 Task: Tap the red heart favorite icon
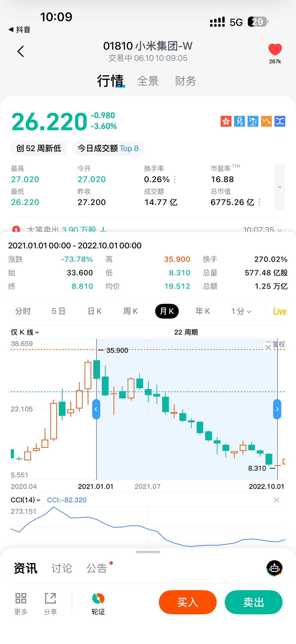tap(275, 49)
